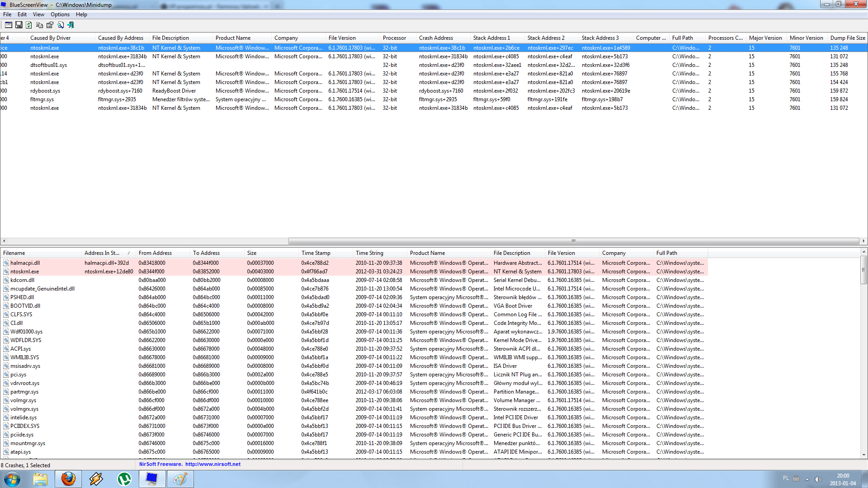Show hidden tray icons arrow

(x=807, y=479)
